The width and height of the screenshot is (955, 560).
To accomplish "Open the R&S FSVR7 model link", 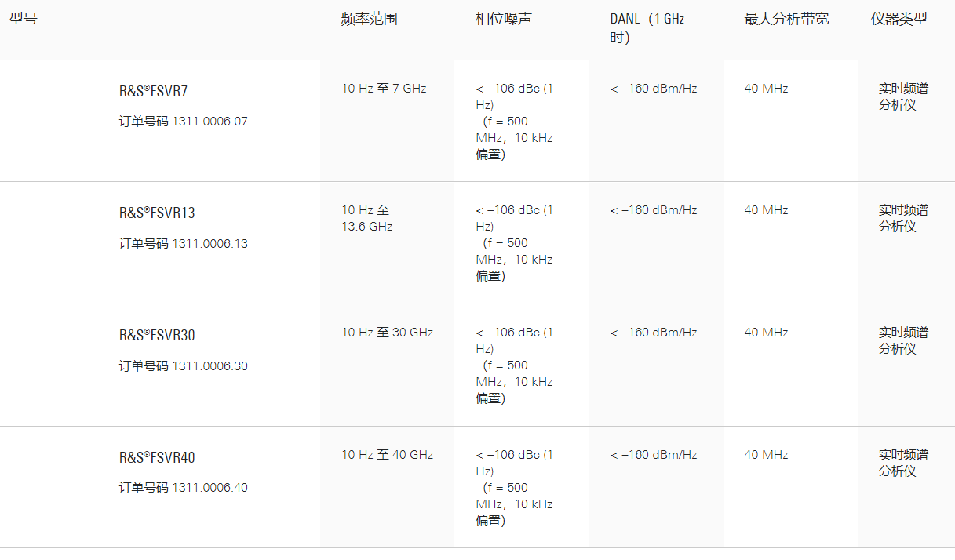I will click(153, 91).
